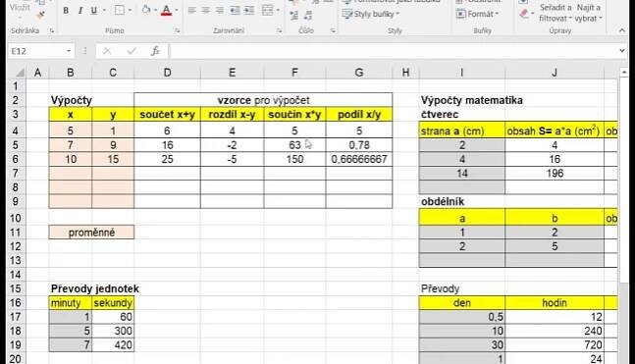Center text horizontally

(206, 11)
